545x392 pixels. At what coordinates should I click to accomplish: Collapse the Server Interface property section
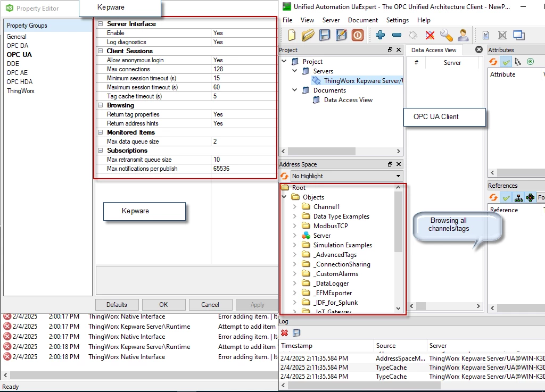101,24
